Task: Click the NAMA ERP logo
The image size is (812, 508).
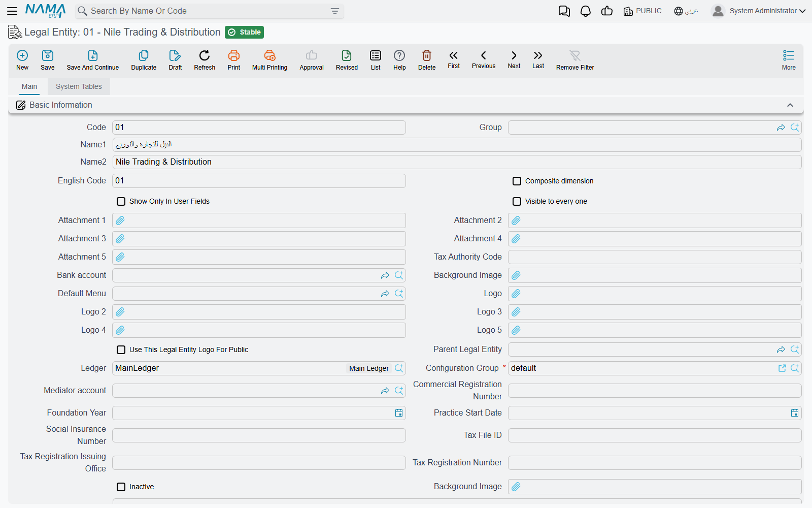Action: tap(46, 11)
